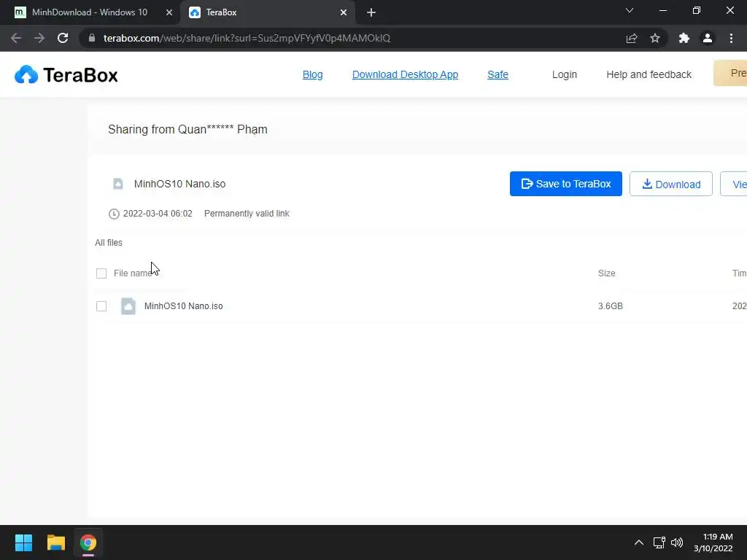Image resolution: width=747 pixels, height=560 pixels.
Task: Open Chrome profile avatar
Action: click(x=708, y=38)
